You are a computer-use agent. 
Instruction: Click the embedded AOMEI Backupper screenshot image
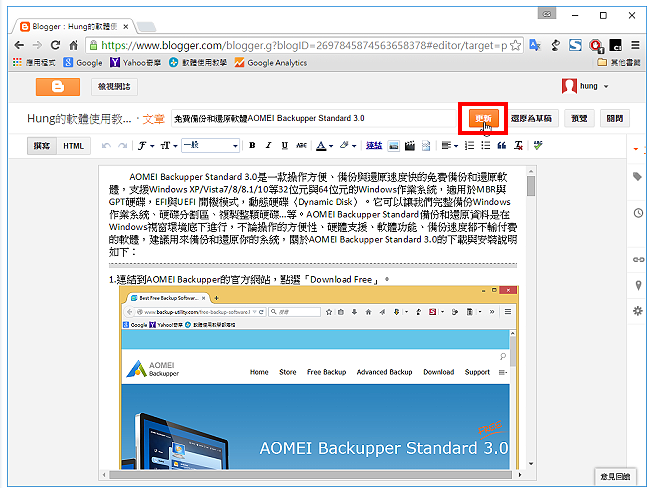pyautogui.click(x=318, y=377)
